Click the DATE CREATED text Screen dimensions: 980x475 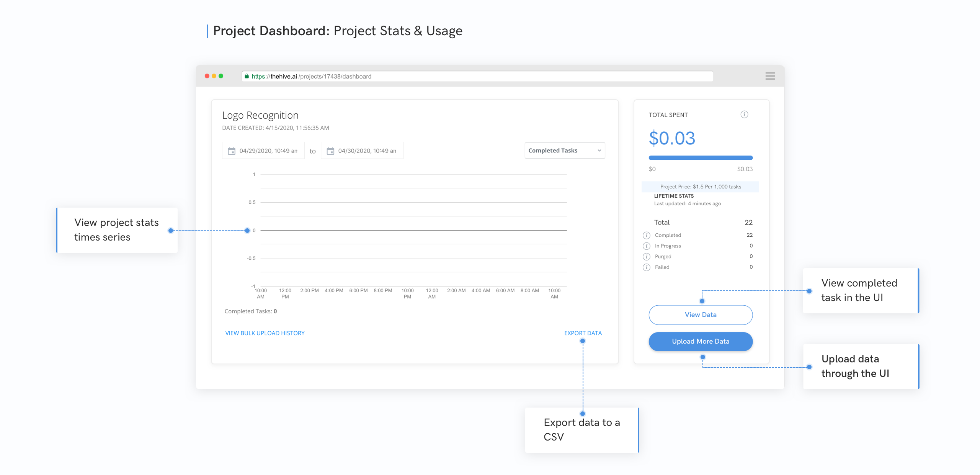click(x=276, y=128)
